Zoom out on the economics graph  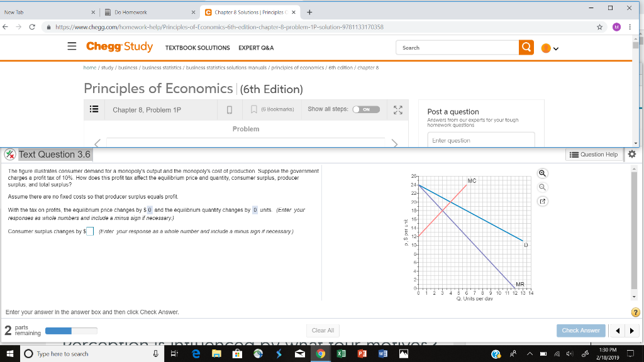click(542, 187)
